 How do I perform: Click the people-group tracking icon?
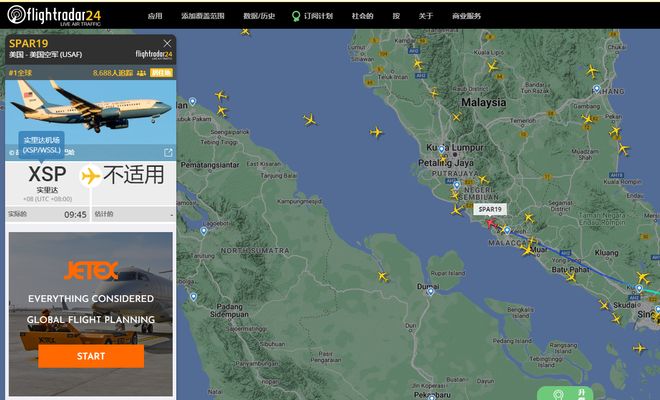coord(141,73)
